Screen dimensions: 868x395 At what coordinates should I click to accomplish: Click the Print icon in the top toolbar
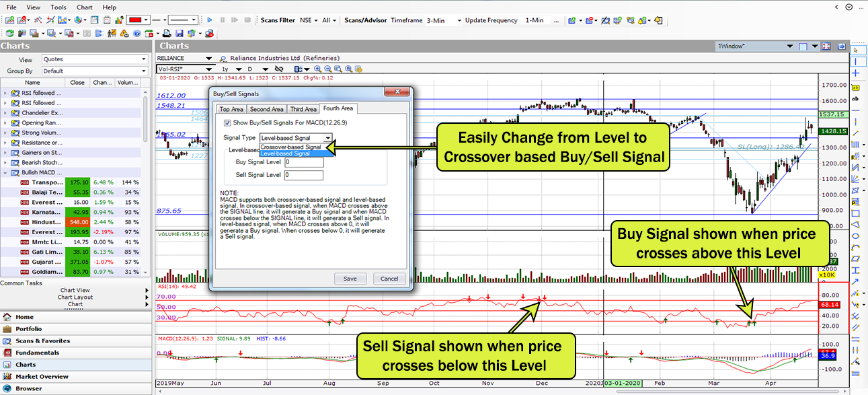[x=167, y=33]
